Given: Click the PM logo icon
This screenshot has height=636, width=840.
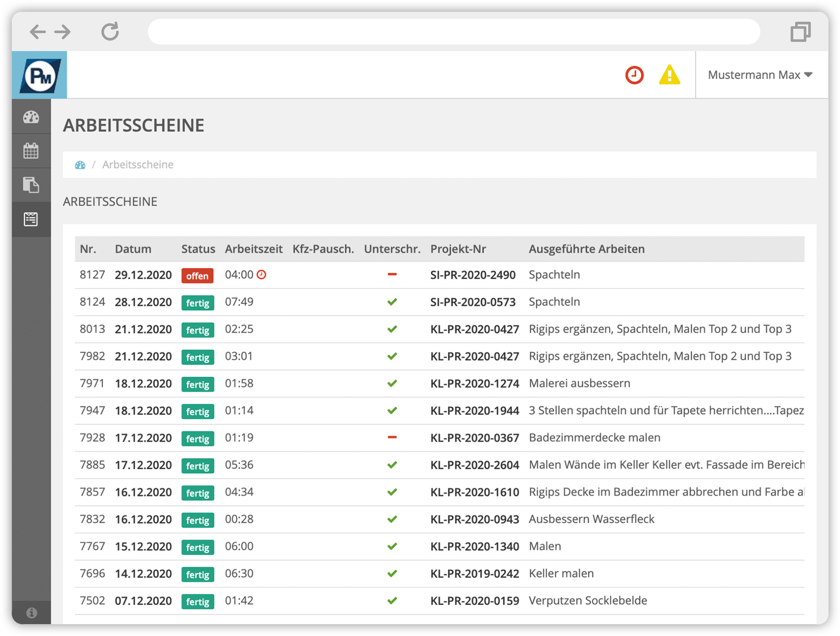Looking at the screenshot, I should tap(40, 75).
